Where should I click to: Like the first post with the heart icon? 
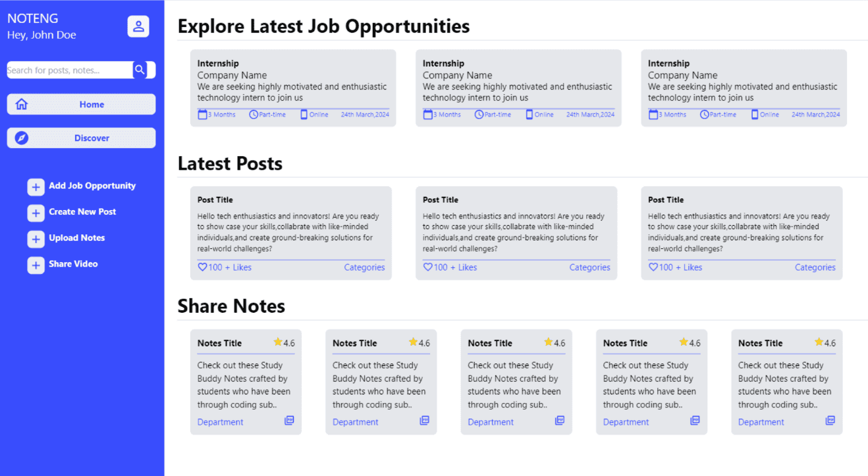(x=202, y=267)
